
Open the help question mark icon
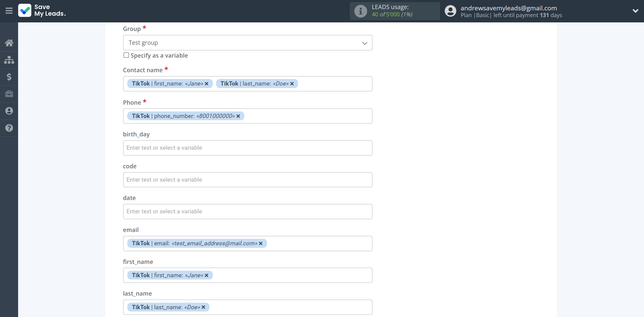[9, 128]
